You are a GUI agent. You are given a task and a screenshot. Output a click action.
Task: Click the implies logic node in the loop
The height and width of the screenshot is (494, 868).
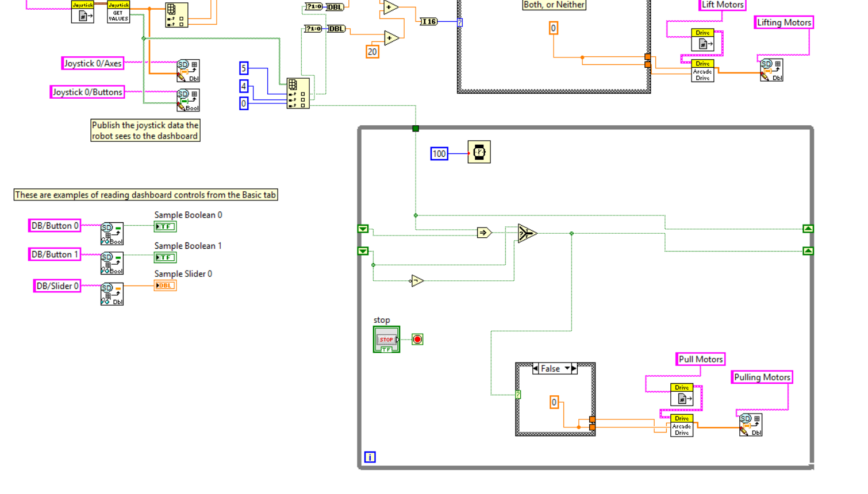coord(484,233)
